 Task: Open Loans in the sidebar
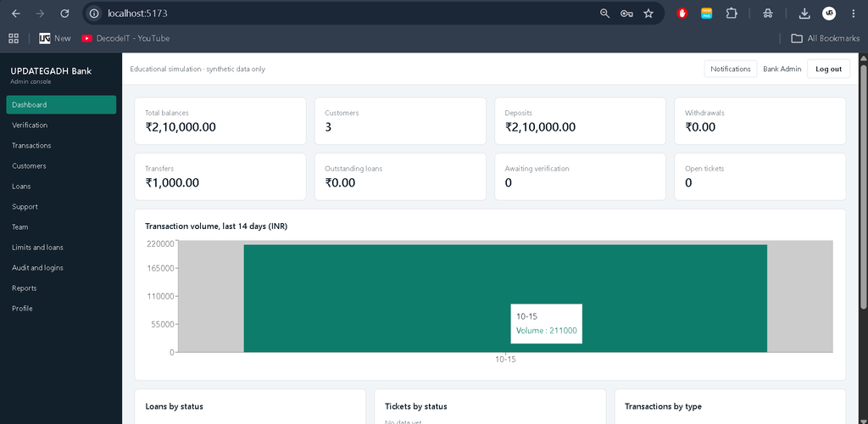pyautogui.click(x=61, y=187)
